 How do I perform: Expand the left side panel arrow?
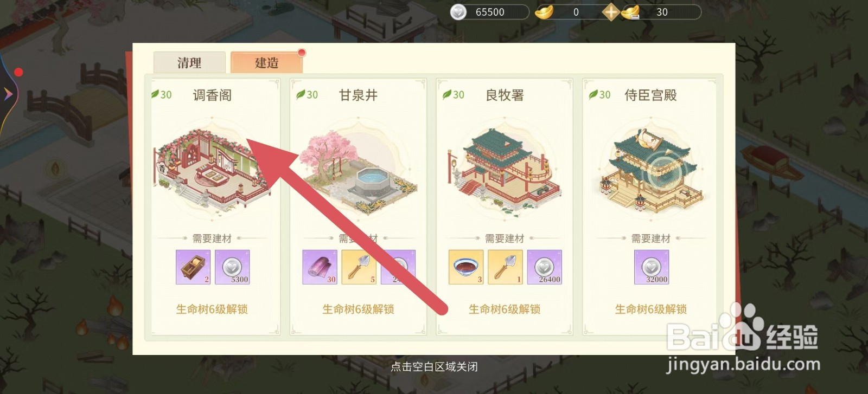pos(8,94)
